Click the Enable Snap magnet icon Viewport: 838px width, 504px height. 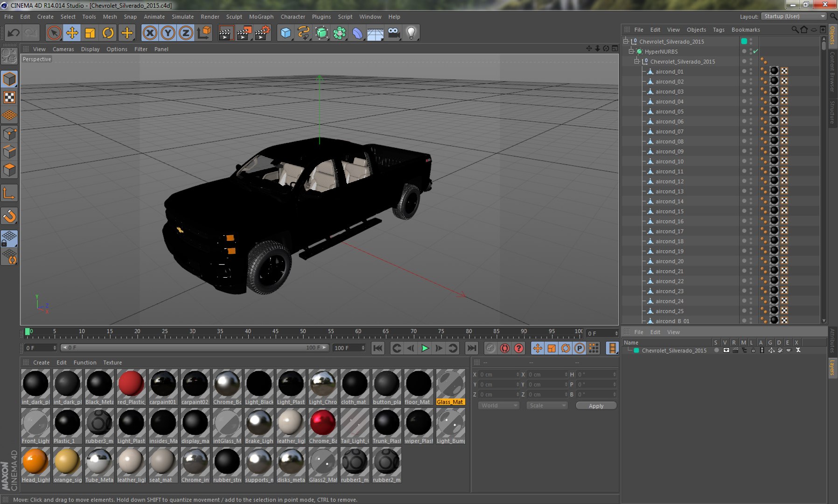[9, 216]
